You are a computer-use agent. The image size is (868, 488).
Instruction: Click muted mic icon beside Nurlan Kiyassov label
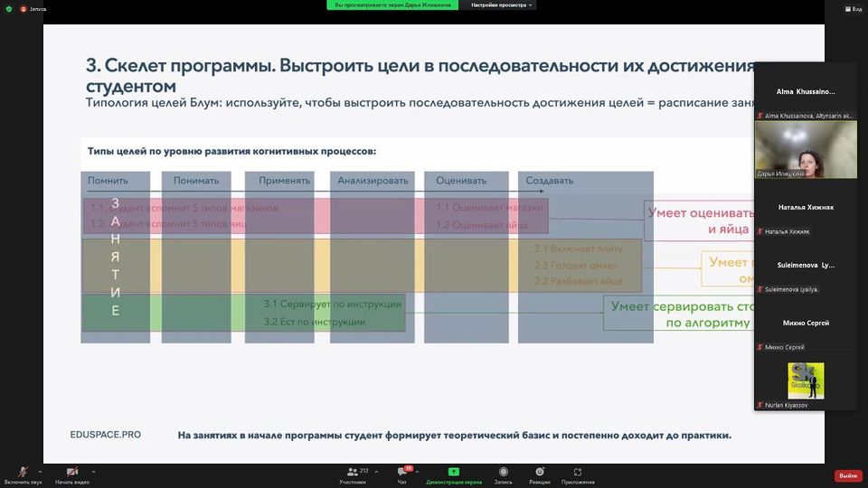click(760, 405)
